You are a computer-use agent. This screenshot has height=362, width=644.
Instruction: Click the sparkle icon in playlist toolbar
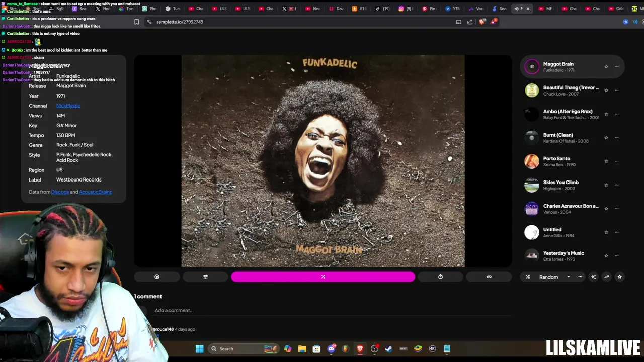point(593,277)
